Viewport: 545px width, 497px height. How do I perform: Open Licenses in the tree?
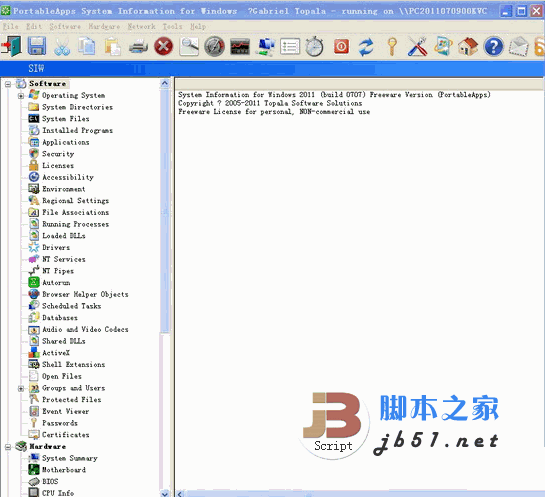click(x=58, y=165)
